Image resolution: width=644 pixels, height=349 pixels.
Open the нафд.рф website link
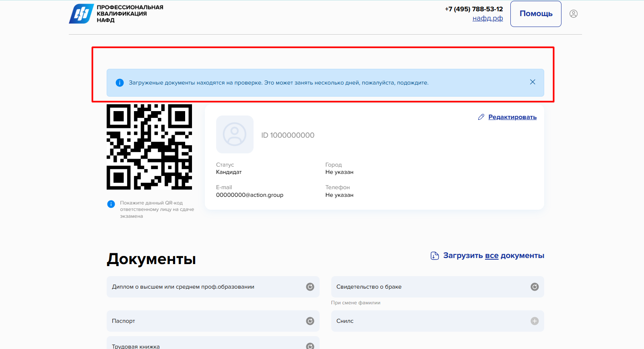point(488,18)
